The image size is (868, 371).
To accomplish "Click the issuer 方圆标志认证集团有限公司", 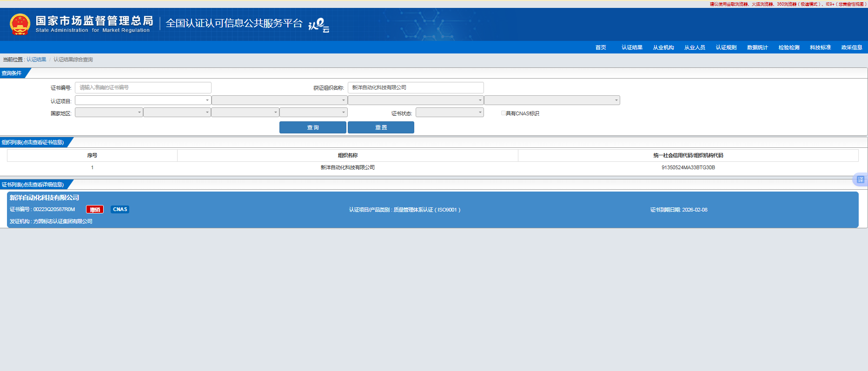I will pyautogui.click(x=63, y=221).
